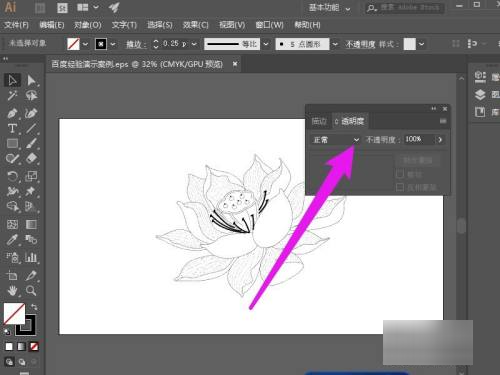Select the Pen tool

point(12,113)
